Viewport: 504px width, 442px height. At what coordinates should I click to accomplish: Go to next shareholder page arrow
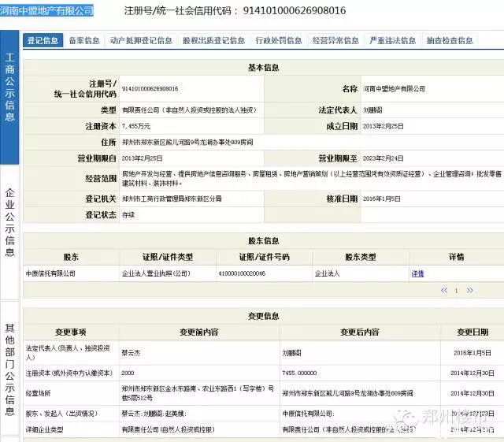(469, 291)
